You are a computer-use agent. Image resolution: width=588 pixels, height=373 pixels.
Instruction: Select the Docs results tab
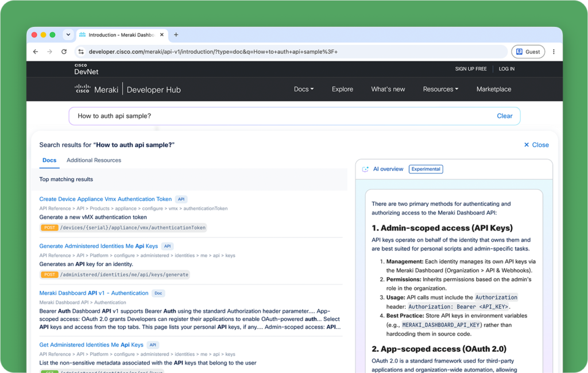point(49,160)
